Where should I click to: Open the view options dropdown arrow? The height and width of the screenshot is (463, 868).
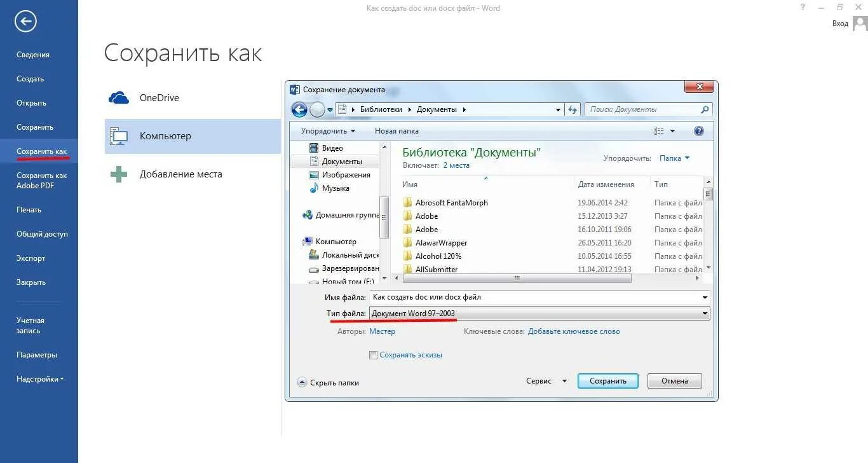tap(673, 131)
